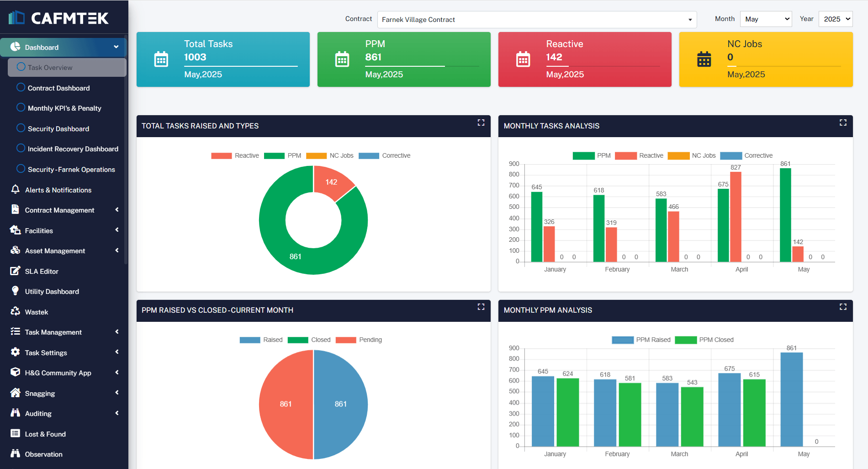Click the SLA Editor pencil icon
Image resolution: width=868 pixels, height=469 pixels.
point(15,271)
